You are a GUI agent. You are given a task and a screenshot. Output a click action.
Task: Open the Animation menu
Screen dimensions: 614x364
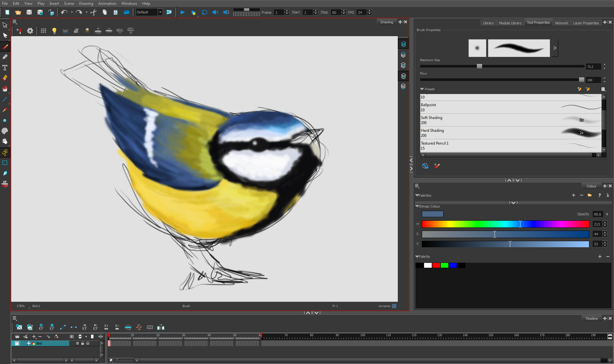pyautogui.click(x=107, y=4)
